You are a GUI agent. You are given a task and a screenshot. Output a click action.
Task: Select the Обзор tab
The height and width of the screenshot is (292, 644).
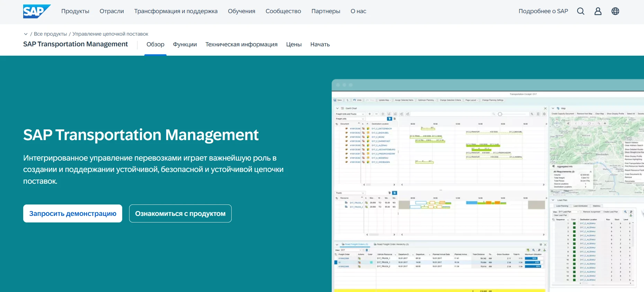coord(155,44)
